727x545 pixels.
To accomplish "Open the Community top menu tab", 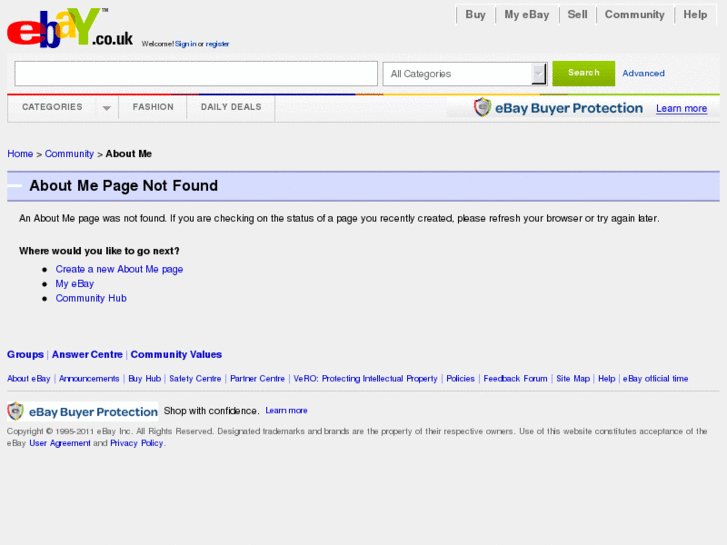I will (x=634, y=15).
